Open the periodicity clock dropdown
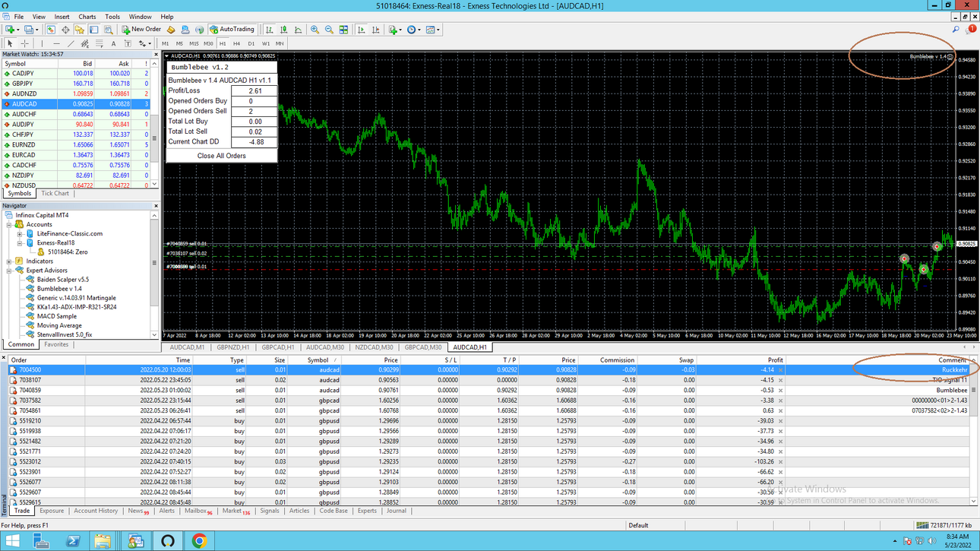This screenshot has height=551, width=980. coord(419,30)
